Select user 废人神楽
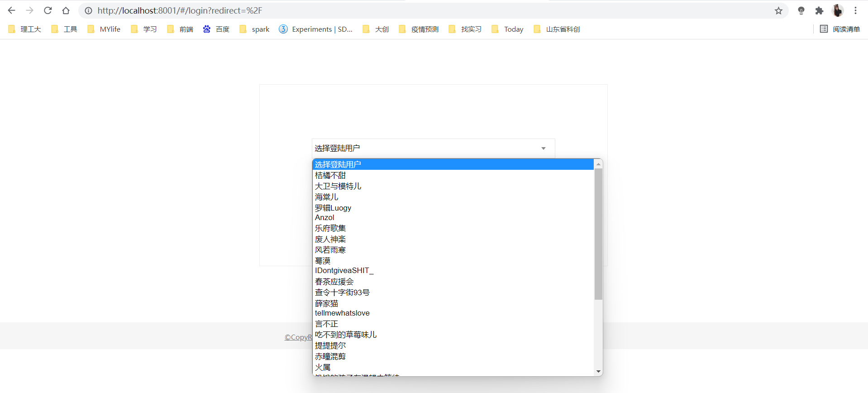The image size is (868, 393). (x=453, y=239)
